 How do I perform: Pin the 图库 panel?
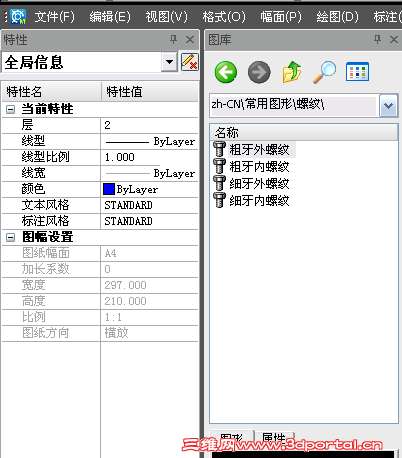[x=377, y=40]
